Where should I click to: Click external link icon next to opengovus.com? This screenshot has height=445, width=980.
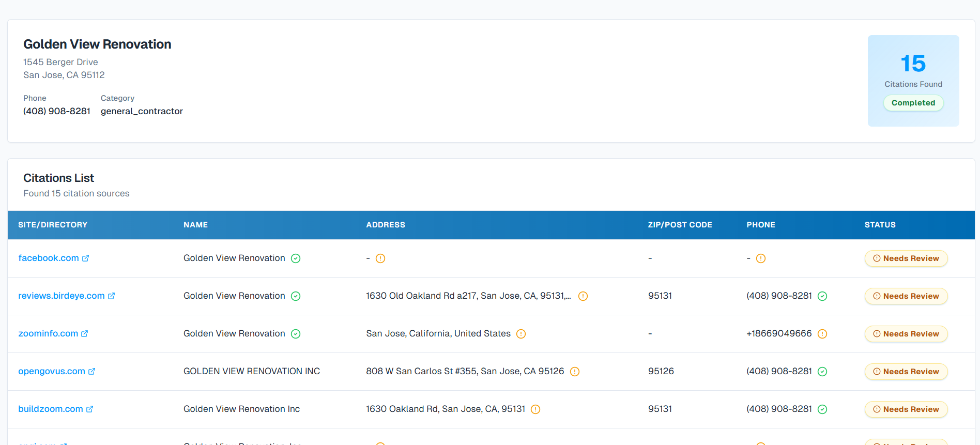91,371
